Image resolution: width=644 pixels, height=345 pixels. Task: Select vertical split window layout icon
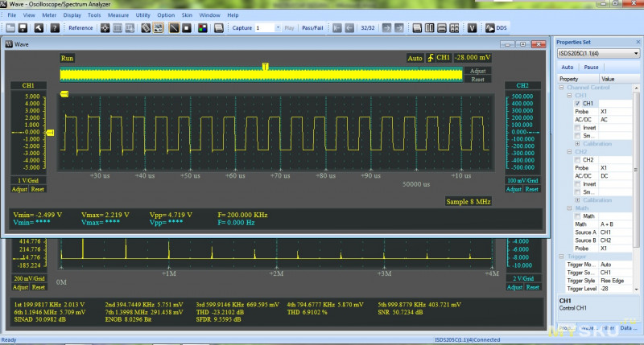coord(430,28)
